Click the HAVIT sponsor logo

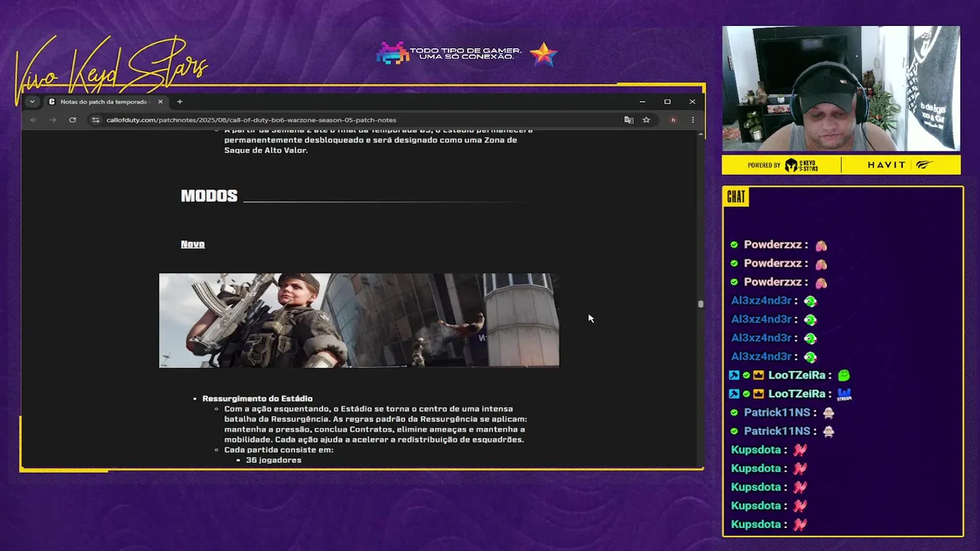pos(887,165)
